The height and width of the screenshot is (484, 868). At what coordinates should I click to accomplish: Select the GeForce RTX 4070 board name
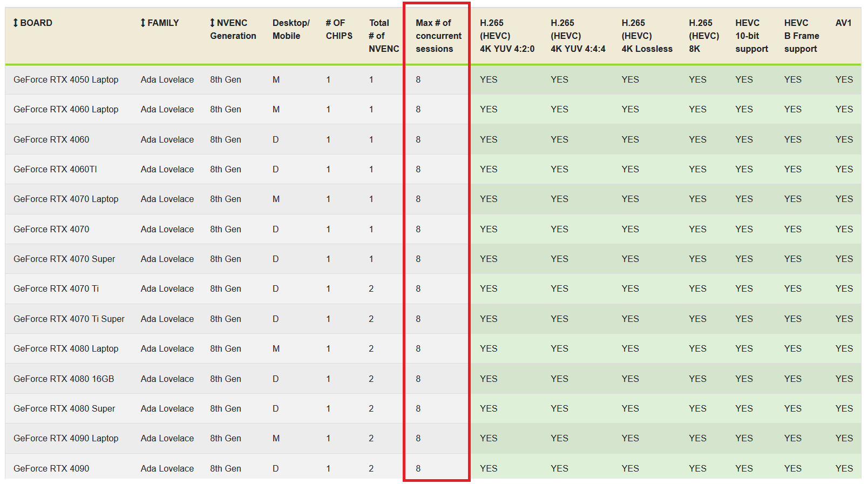point(51,229)
